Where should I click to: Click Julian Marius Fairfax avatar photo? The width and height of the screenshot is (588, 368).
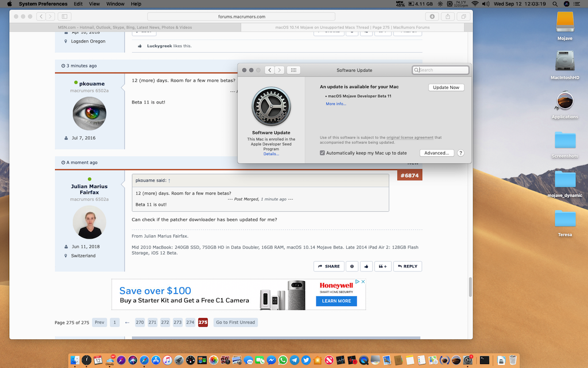click(x=89, y=222)
